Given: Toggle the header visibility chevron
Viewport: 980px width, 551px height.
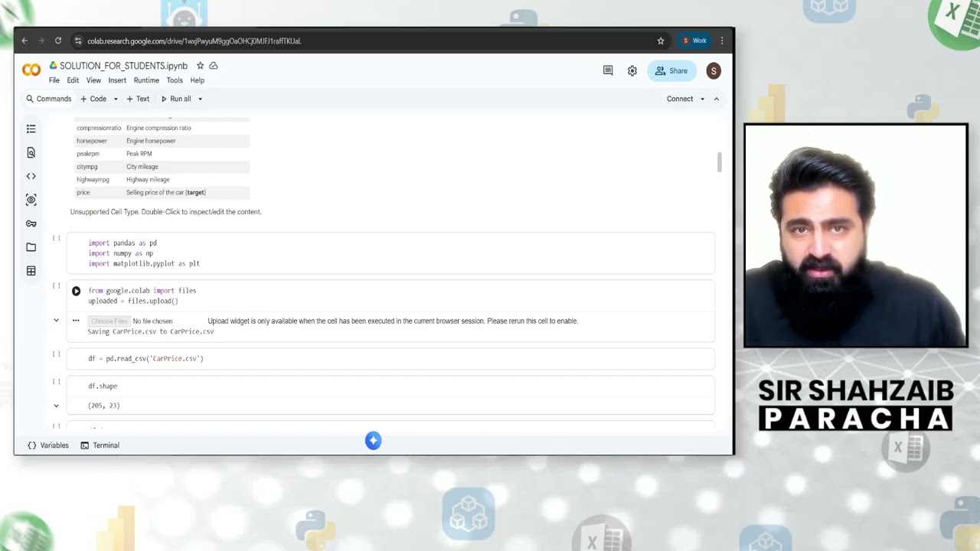Looking at the screenshot, I should [x=717, y=99].
